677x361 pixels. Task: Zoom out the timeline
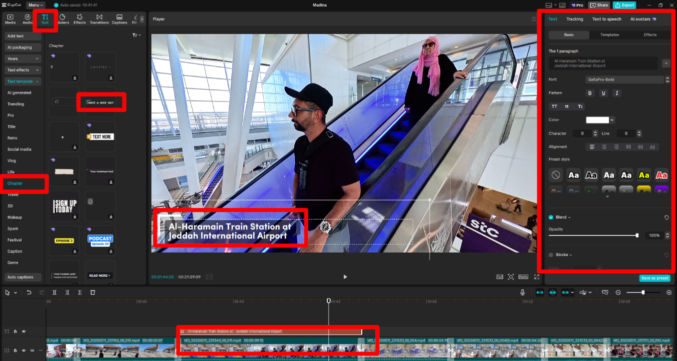(x=618, y=292)
